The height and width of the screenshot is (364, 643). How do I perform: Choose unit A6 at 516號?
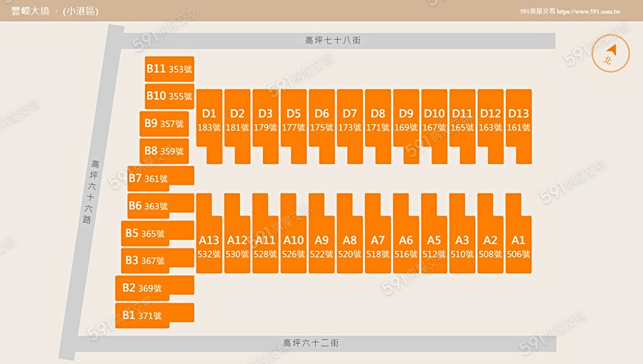(x=406, y=247)
